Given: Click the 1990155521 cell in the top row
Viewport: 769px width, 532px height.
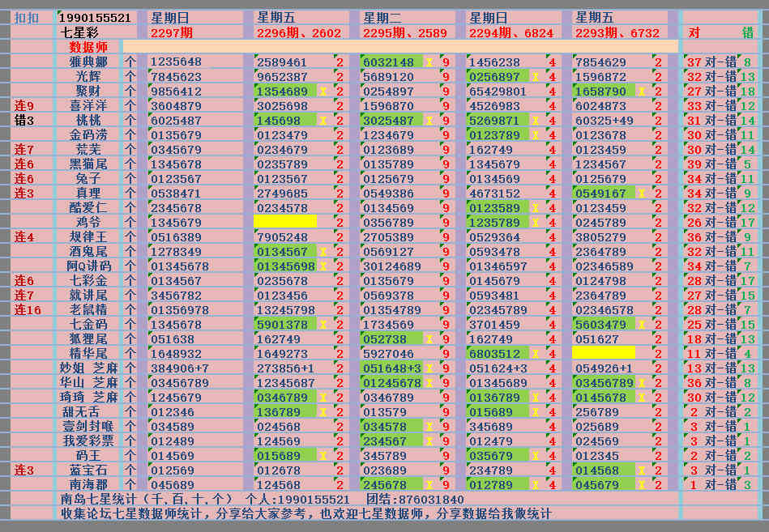Looking at the screenshot, I should point(95,18).
